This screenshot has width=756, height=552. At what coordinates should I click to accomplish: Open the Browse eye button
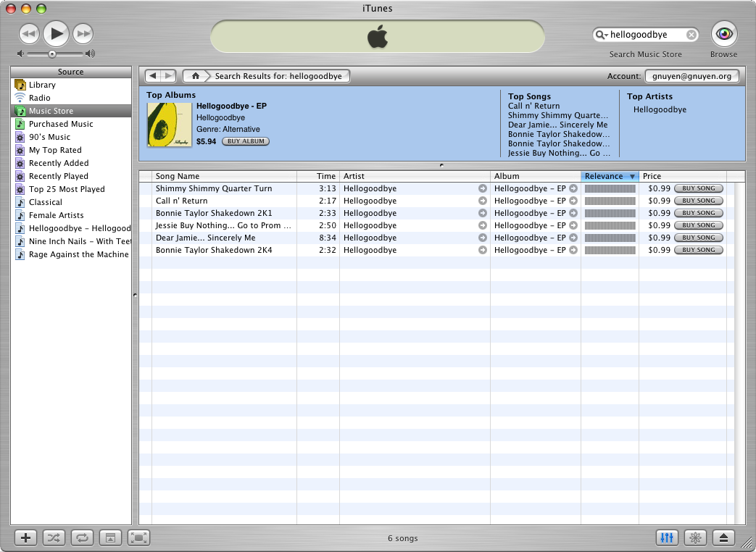pos(724,34)
